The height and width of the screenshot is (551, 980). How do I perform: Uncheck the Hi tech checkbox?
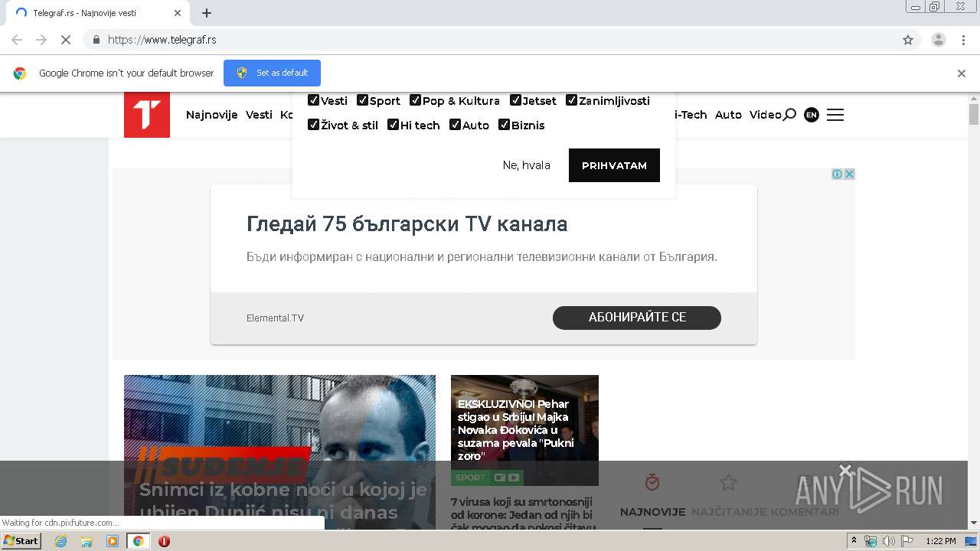tap(393, 125)
